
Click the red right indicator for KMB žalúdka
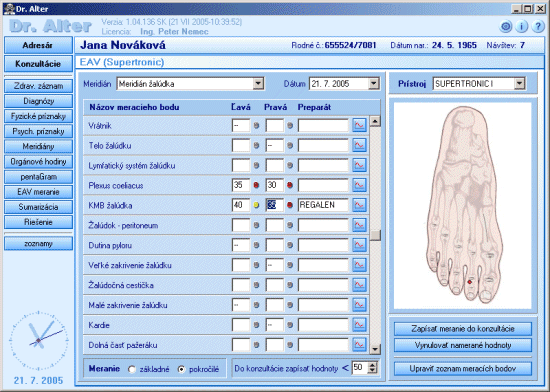pyautogui.click(x=290, y=205)
